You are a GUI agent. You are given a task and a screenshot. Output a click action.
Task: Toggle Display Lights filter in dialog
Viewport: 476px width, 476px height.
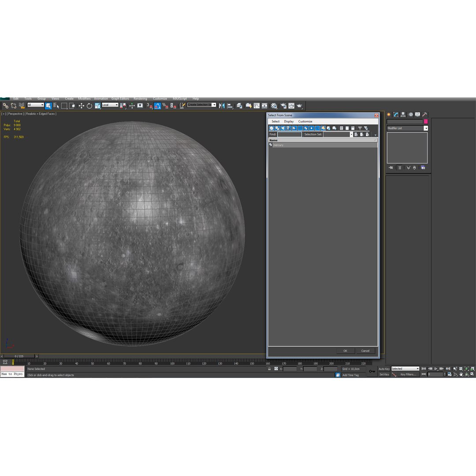[x=283, y=128]
